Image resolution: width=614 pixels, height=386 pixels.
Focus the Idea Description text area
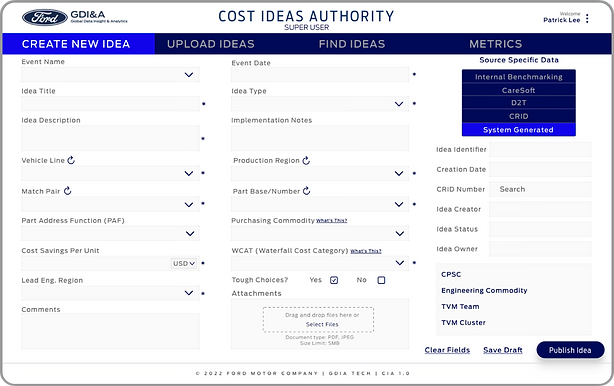pyautogui.click(x=110, y=138)
